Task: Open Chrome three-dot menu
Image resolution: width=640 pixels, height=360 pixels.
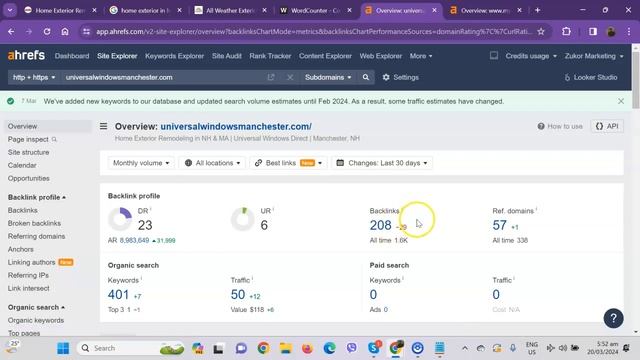Action: 629,31
